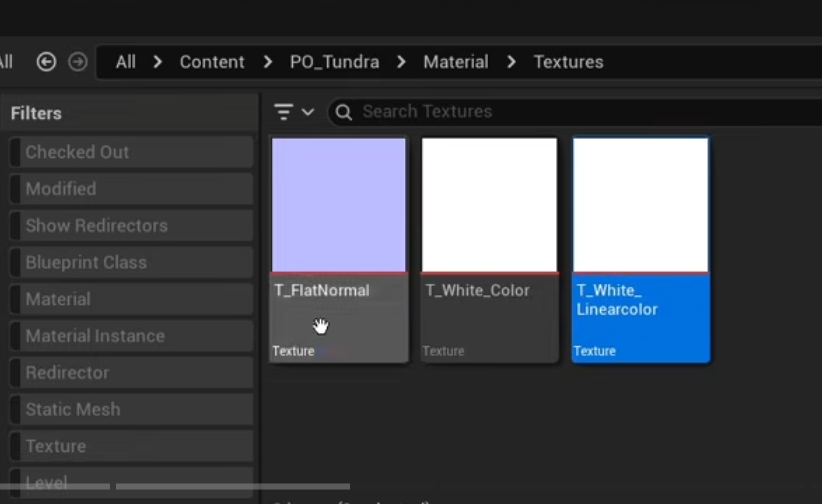Go forward with the right arrow icon
Screen dimensions: 822x504
point(78,62)
